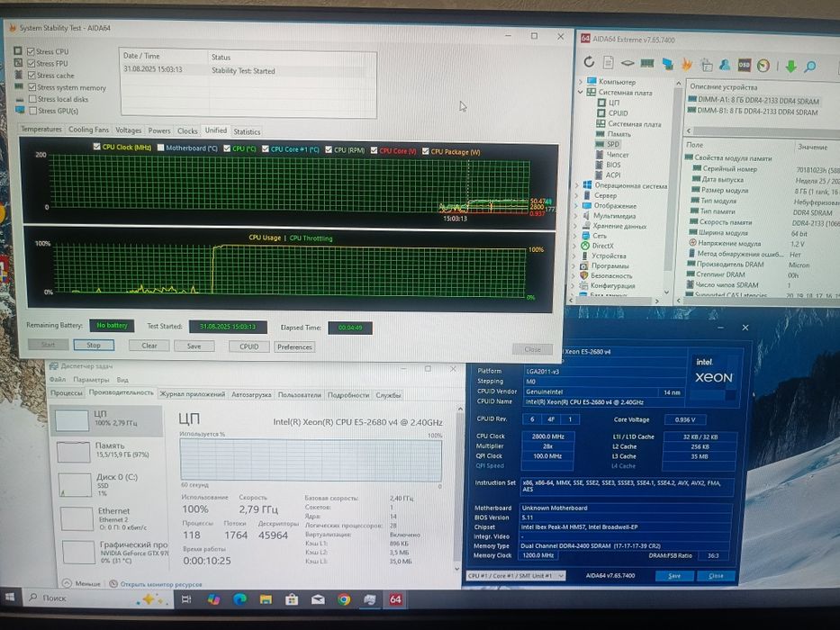840x630 pixels.
Task: Click taskbar Поиск search field
Action: pyautogui.click(x=95, y=598)
